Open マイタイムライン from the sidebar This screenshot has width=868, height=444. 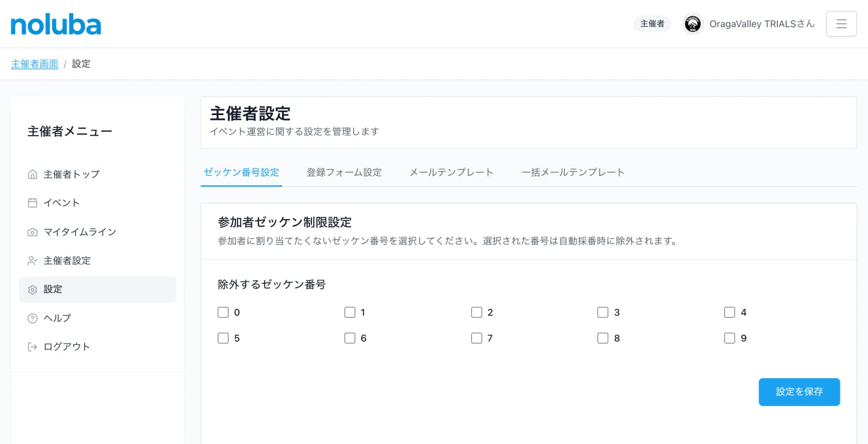click(x=98, y=232)
